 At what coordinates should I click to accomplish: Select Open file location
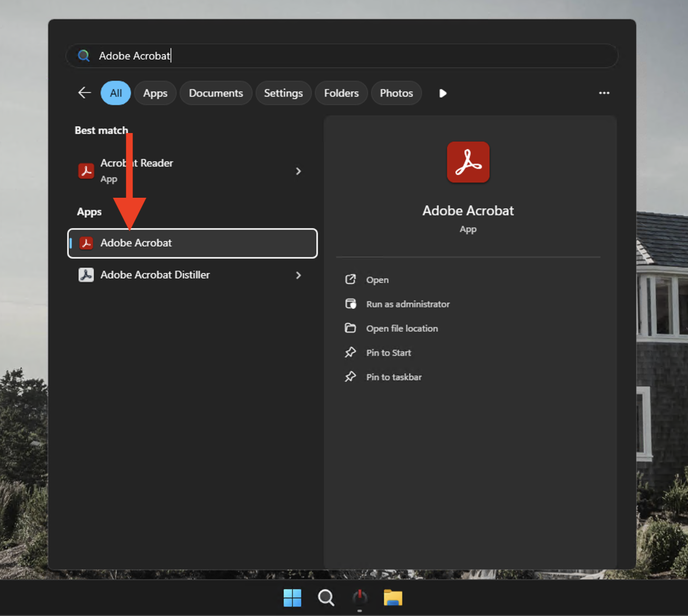coord(402,329)
